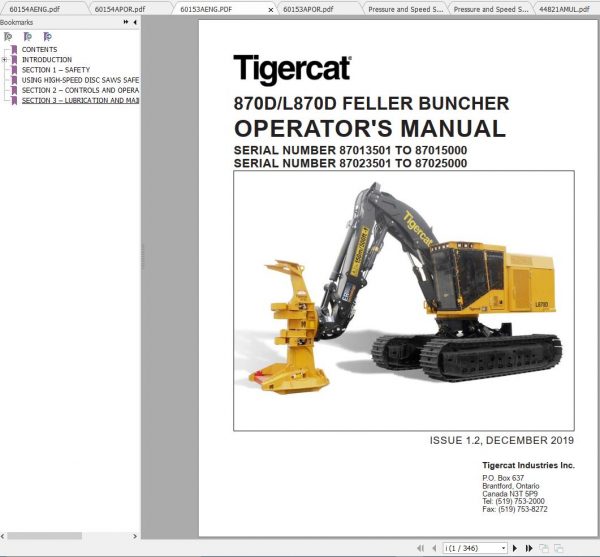Open the INTRODUCTION bookmark
600x557 pixels.
pos(47,60)
